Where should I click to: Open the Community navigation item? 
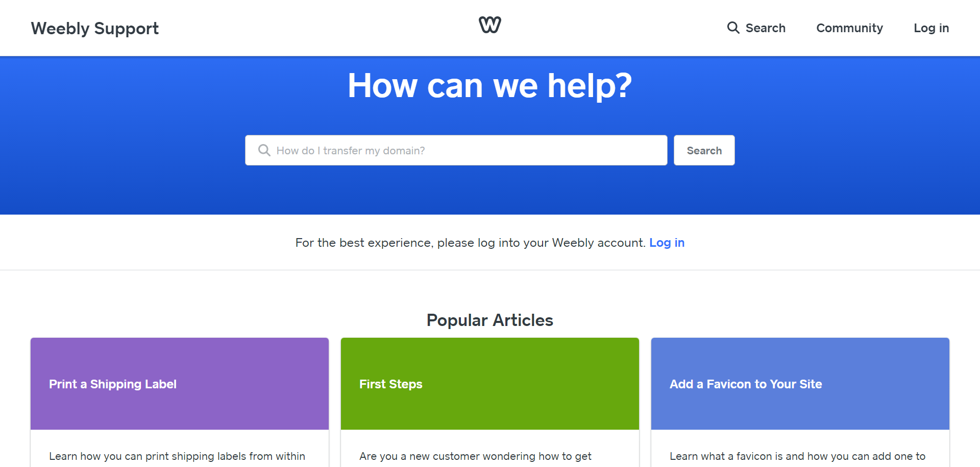click(x=849, y=28)
